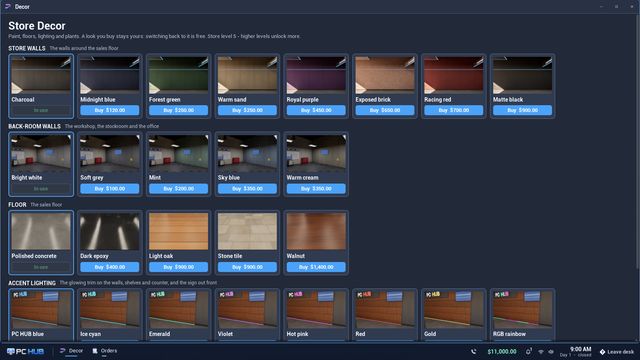Image resolution: width=640 pixels, height=360 pixels.
Task: Select the Mint back-room preview
Action: click(x=178, y=153)
